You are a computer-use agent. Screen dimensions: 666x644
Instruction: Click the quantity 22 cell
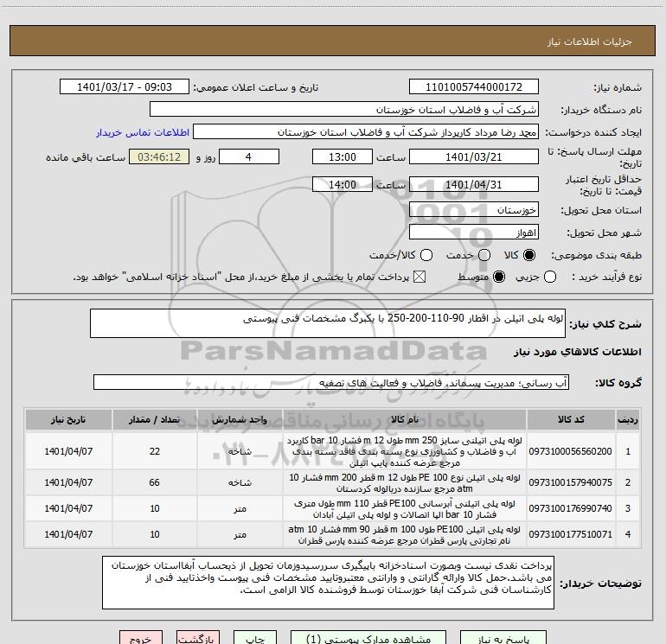[155, 451]
